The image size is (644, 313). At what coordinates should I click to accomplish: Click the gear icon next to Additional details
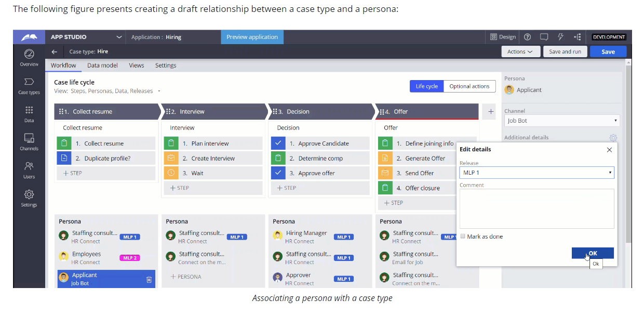point(613,138)
